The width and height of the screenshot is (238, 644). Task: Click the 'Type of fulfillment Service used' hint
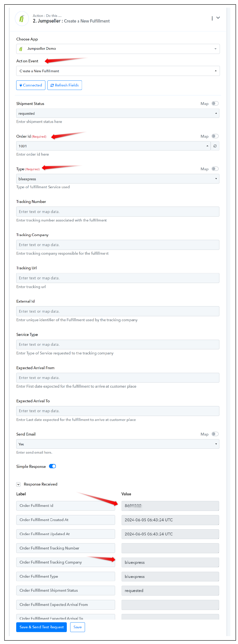pos(43,187)
